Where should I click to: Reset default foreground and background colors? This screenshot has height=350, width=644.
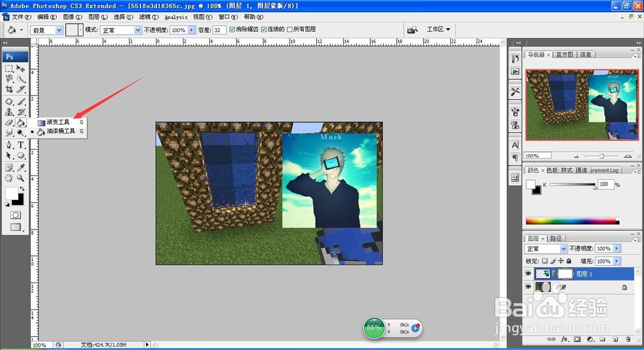pyautogui.click(x=7, y=204)
